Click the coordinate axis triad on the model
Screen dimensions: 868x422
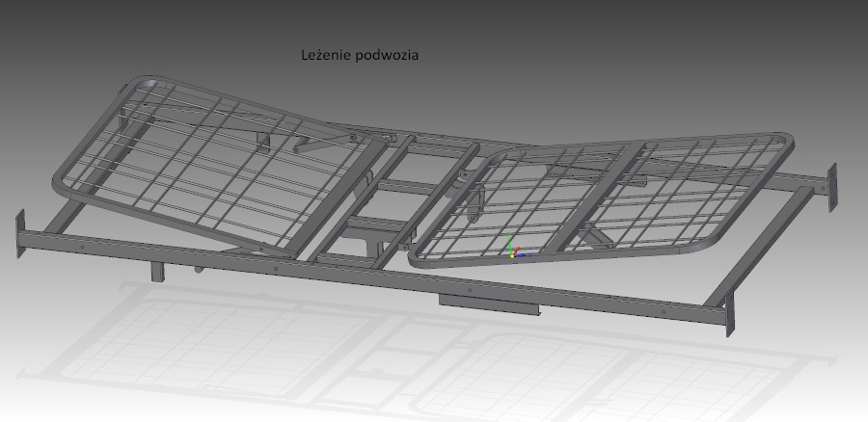pos(517,248)
